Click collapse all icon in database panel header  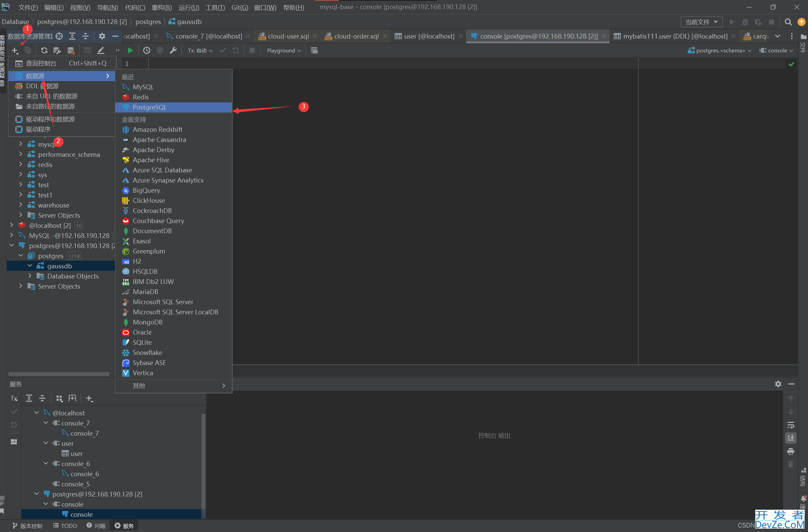coord(86,36)
